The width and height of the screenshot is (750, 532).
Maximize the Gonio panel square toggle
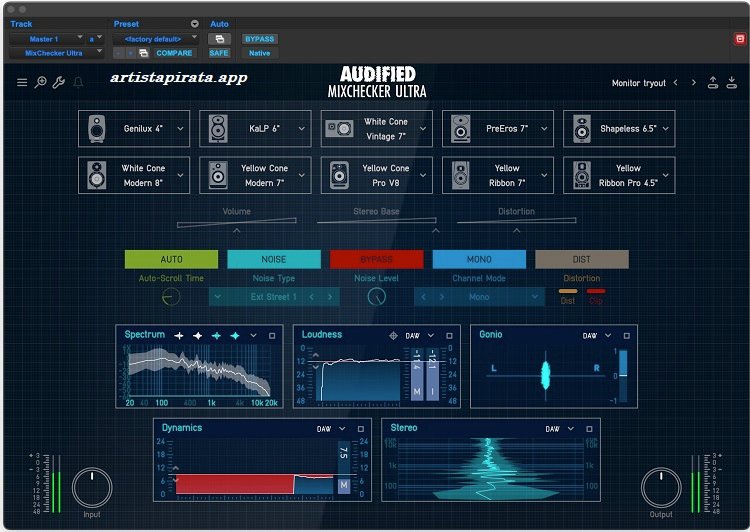point(627,336)
